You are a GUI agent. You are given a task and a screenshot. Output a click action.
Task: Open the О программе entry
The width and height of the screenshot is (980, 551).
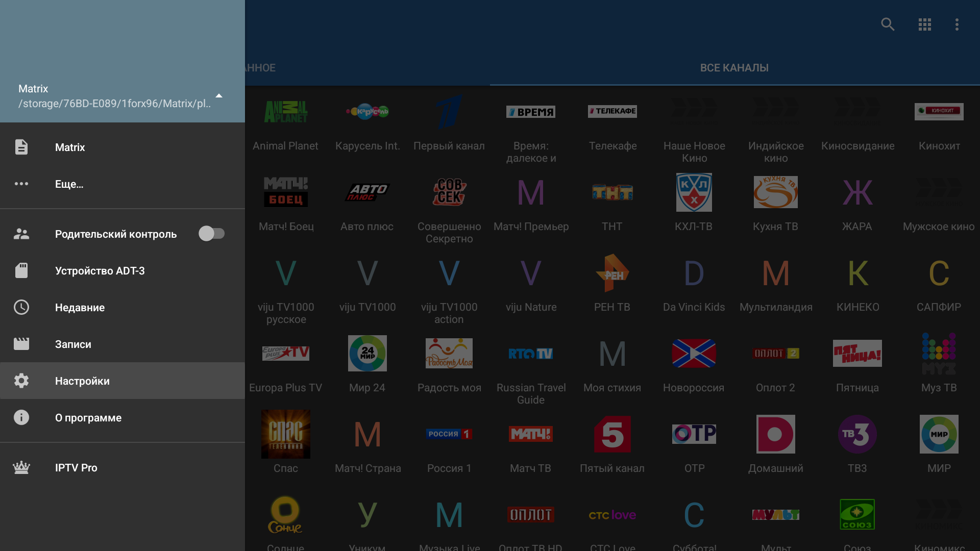(x=88, y=418)
